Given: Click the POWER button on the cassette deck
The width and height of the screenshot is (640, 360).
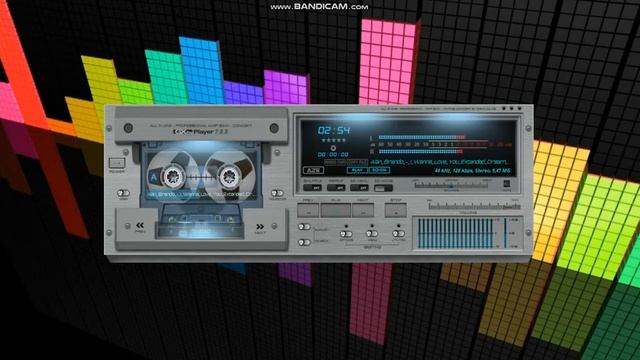Looking at the screenshot, I should (117, 163).
